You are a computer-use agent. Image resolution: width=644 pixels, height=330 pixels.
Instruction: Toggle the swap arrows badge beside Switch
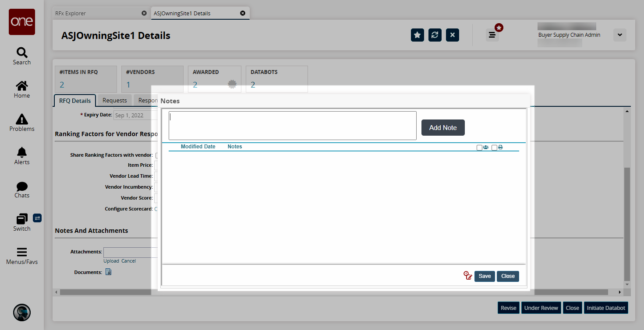click(x=37, y=218)
